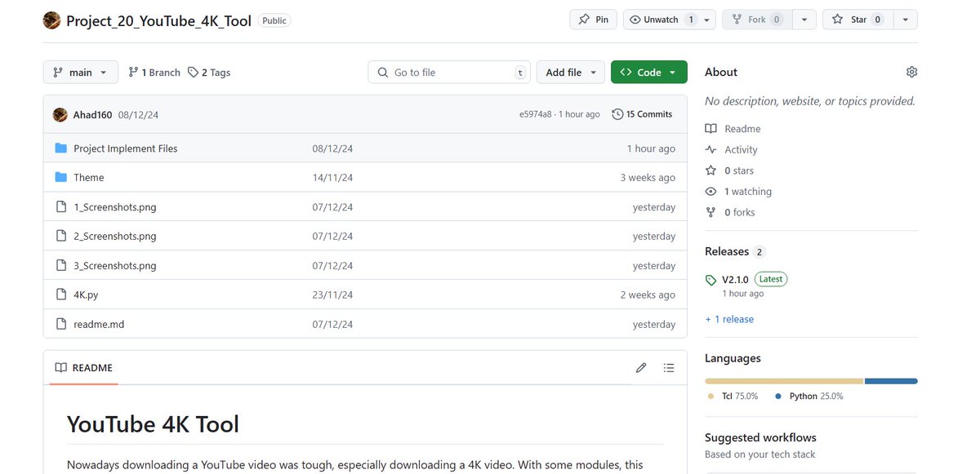Open commit hash e5974a8
The width and height of the screenshot is (980, 474).
tap(536, 115)
